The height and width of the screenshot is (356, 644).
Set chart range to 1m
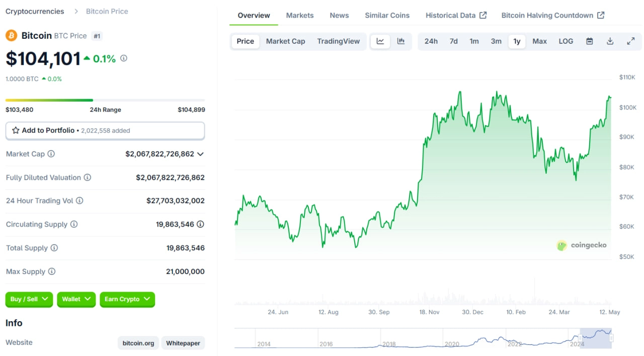click(x=474, y=41)
